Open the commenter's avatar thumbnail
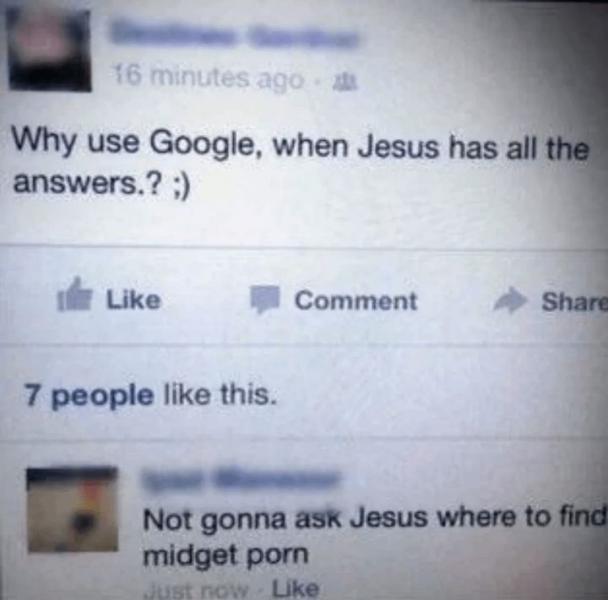The image size is (608, 600). [72, 509]
